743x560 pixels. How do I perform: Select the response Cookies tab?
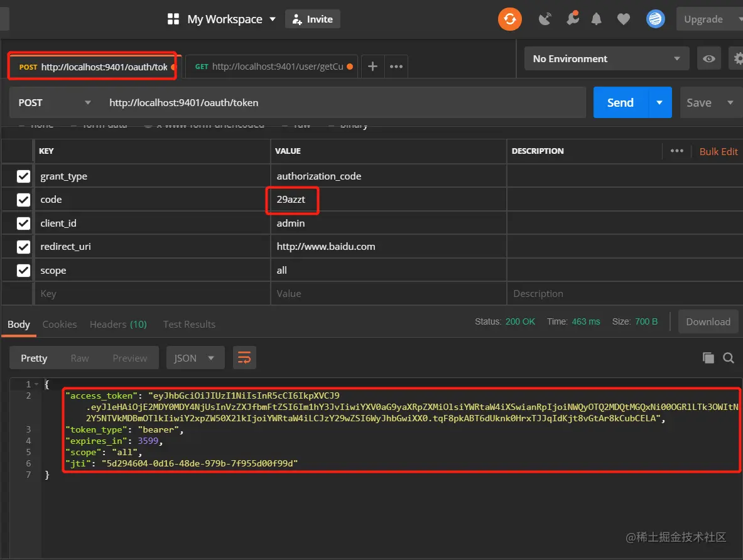pos(60,324)
